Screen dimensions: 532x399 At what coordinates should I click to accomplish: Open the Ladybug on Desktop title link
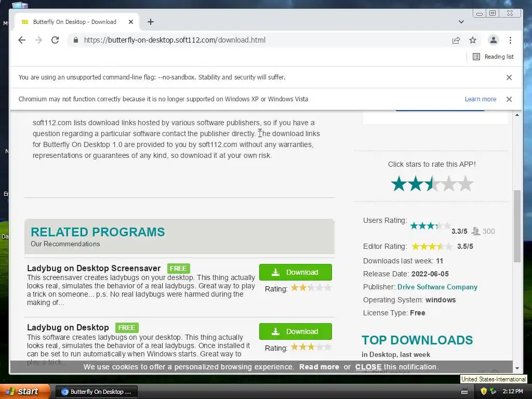(x=68, y=327)
